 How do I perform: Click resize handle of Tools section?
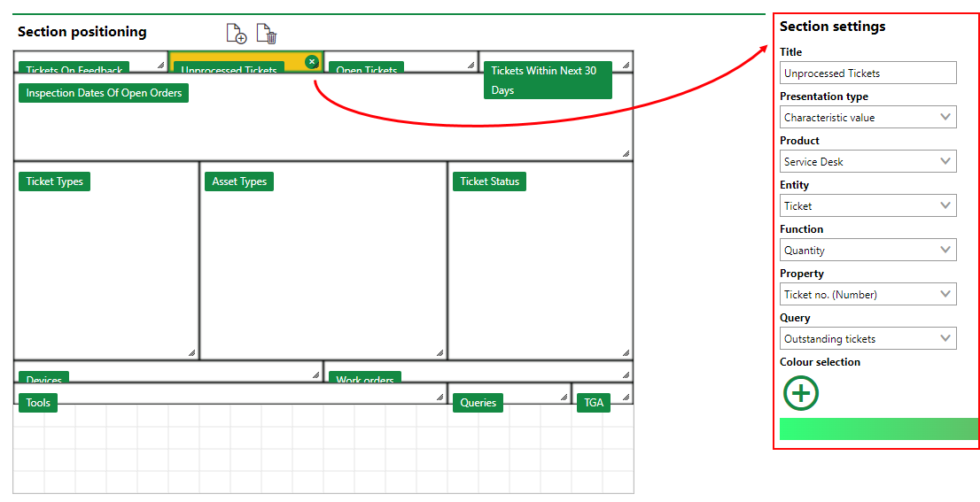439,398
